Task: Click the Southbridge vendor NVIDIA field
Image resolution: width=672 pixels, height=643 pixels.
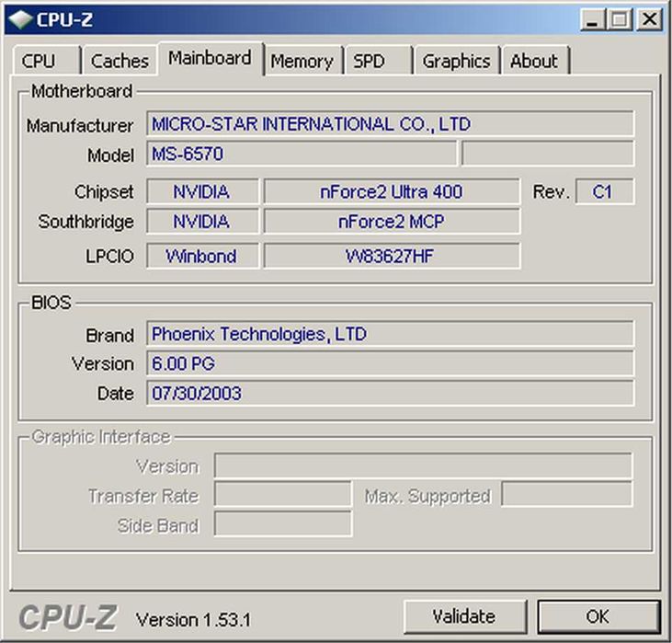Action: click(x=202, y=222)
